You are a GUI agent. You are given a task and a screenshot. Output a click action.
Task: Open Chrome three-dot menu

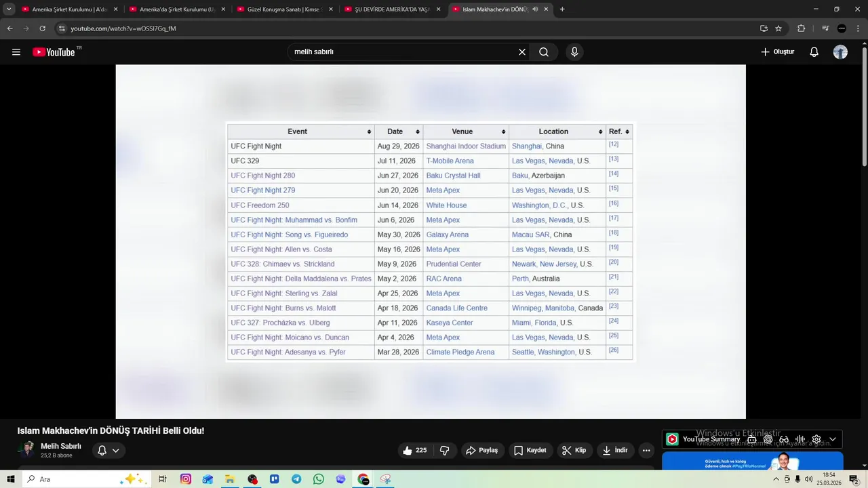pos(857,28)
